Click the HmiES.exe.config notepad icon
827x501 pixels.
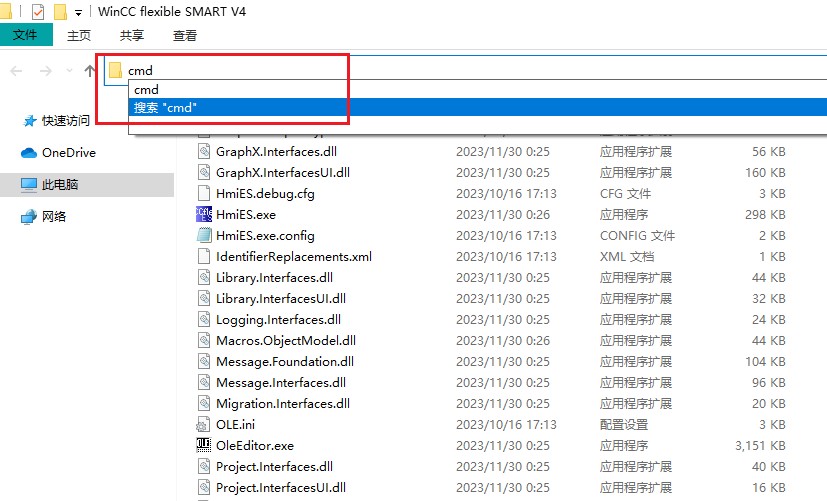tap(204, 235)
